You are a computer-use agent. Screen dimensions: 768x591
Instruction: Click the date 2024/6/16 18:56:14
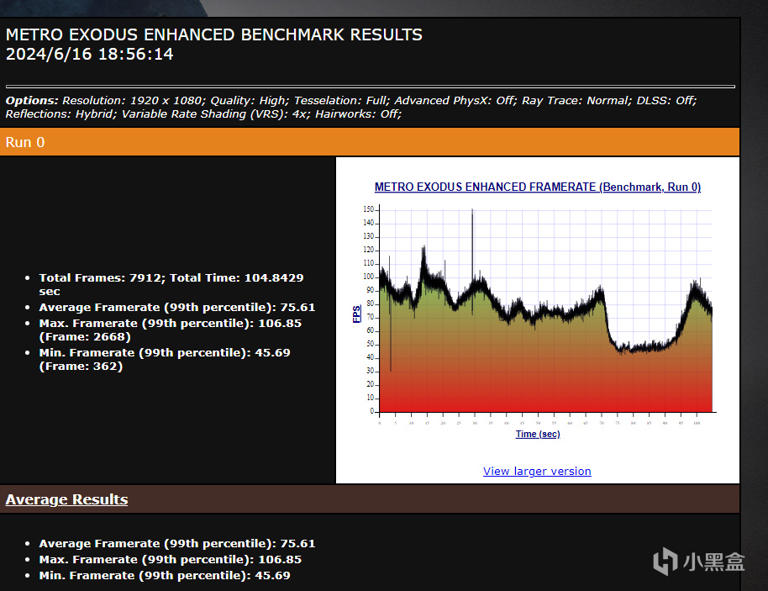point(89,54)
